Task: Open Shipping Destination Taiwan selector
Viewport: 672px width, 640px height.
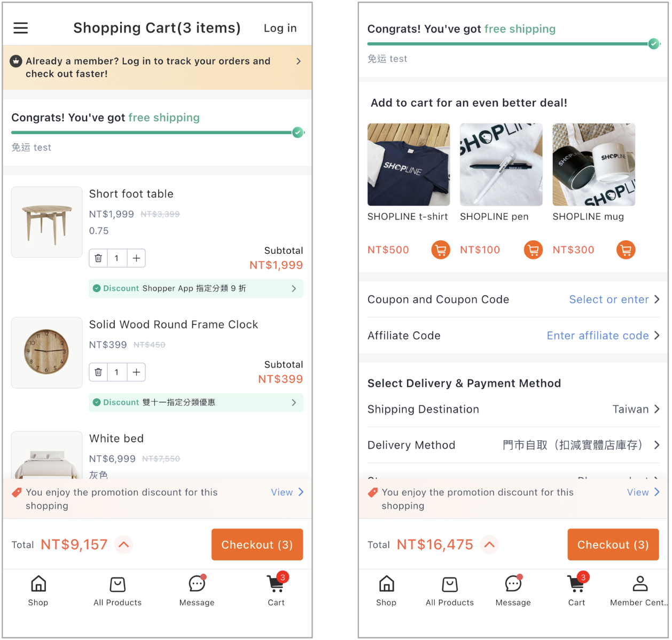Action: click(x=513, y=409)
